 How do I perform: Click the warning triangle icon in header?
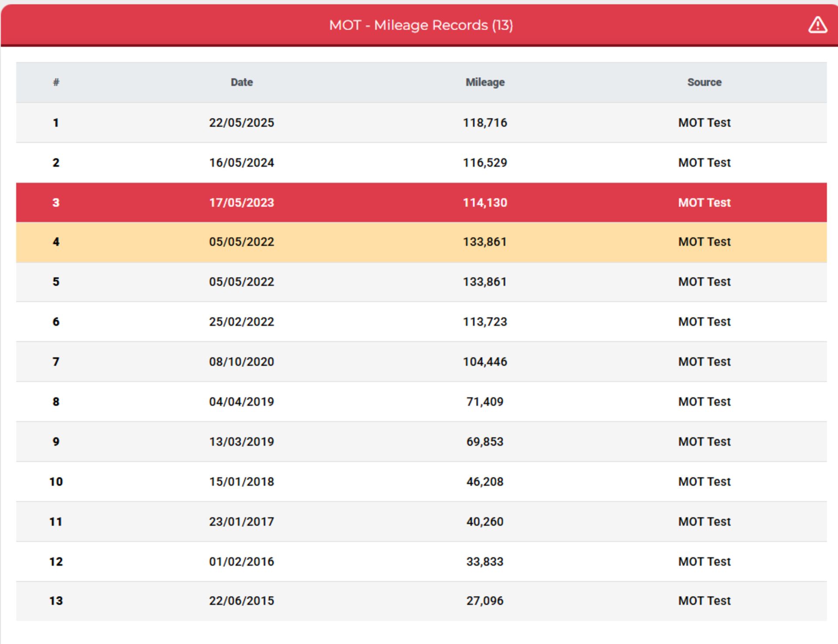(x=817, y=25)
